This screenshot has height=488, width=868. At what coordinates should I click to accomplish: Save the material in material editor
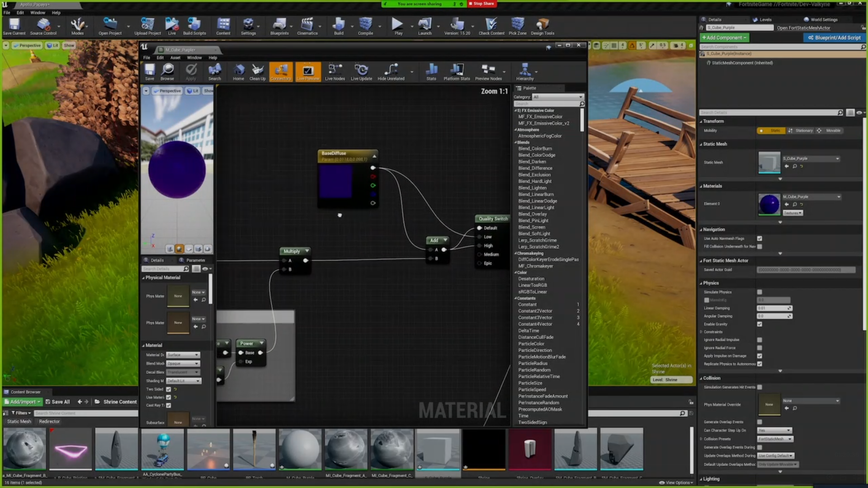(150, 72)
